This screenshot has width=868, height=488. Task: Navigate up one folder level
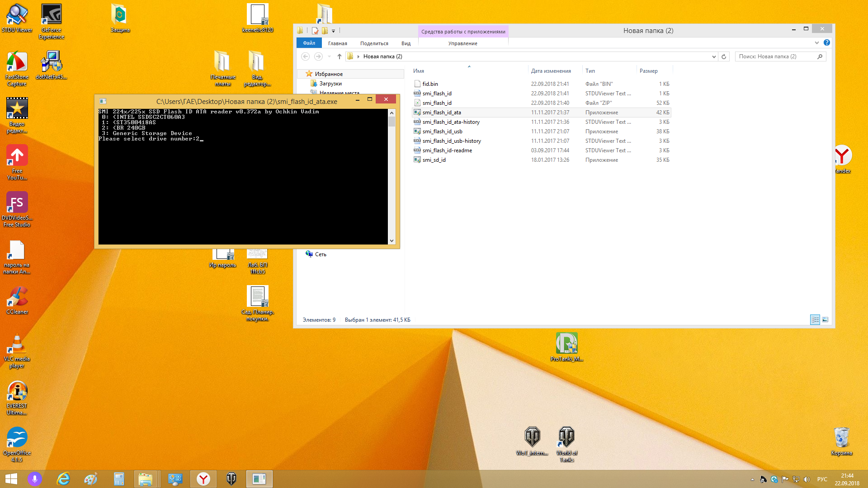[340, 56]
